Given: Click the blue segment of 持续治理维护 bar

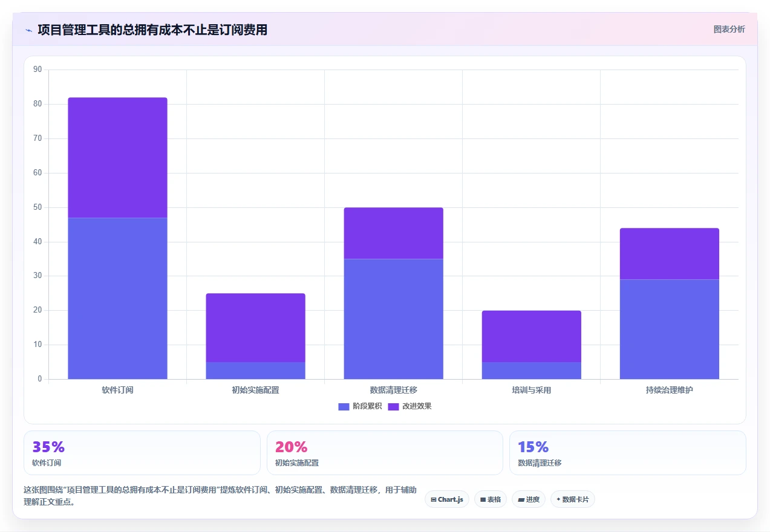Looking at the screenshot, I should 669,329.
